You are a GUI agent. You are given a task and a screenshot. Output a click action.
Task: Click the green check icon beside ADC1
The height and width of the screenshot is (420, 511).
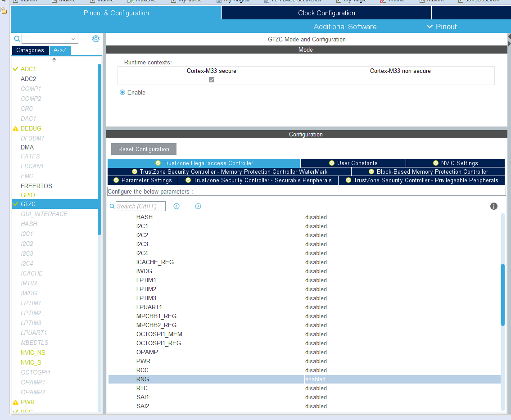(x=14, y=69)
